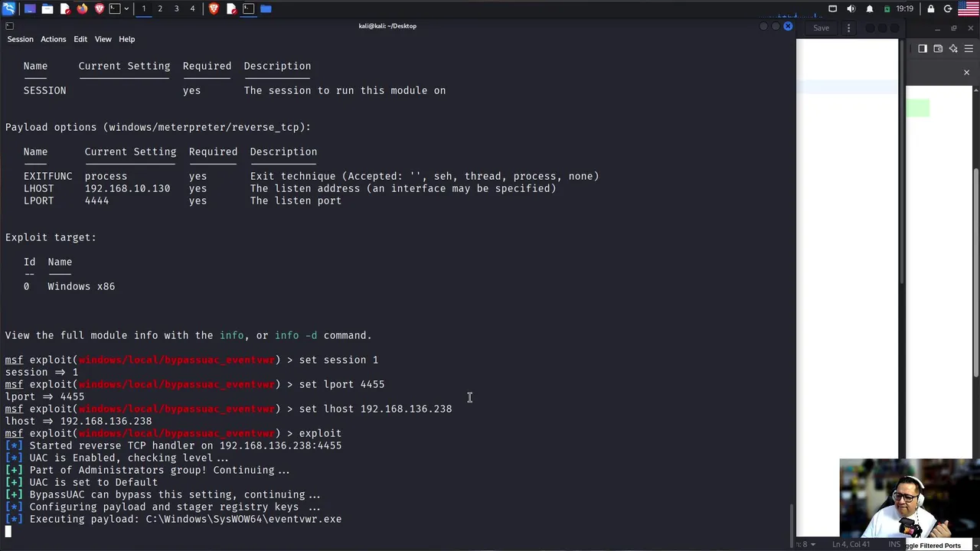Click the Ln 4, Col 41 status indicator
The height and width of the screenshot is (551, 980).
tap(853, 544)
